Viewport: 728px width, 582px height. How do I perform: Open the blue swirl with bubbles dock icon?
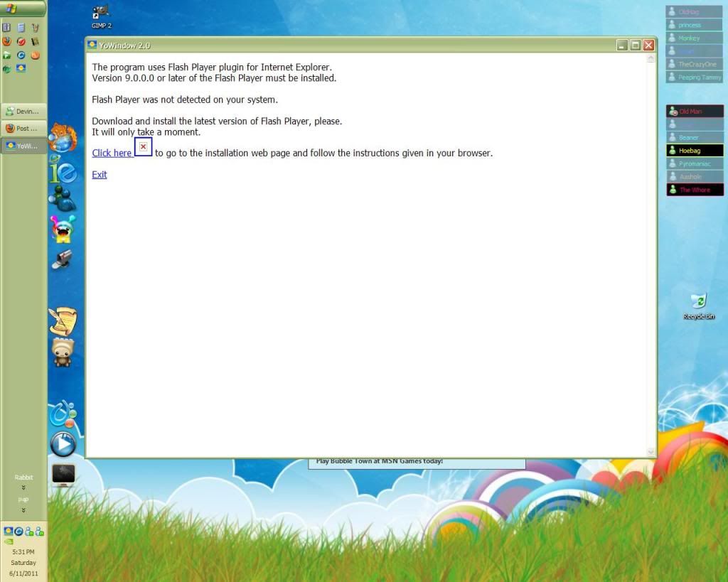tap(63, 413)
